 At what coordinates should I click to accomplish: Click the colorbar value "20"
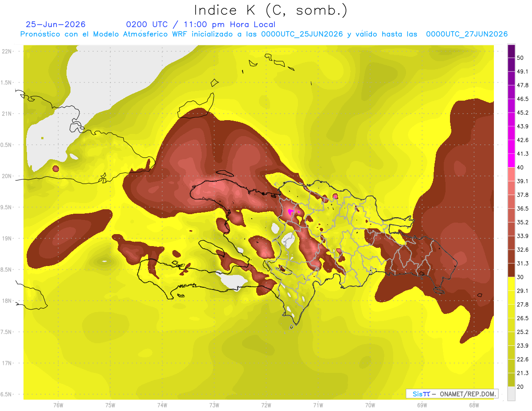[520, 387]
